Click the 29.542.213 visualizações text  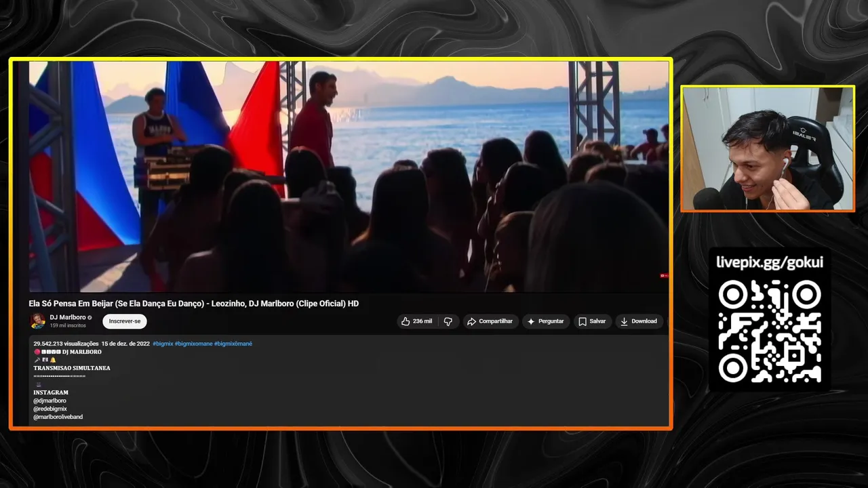click(x=66, y=344)
